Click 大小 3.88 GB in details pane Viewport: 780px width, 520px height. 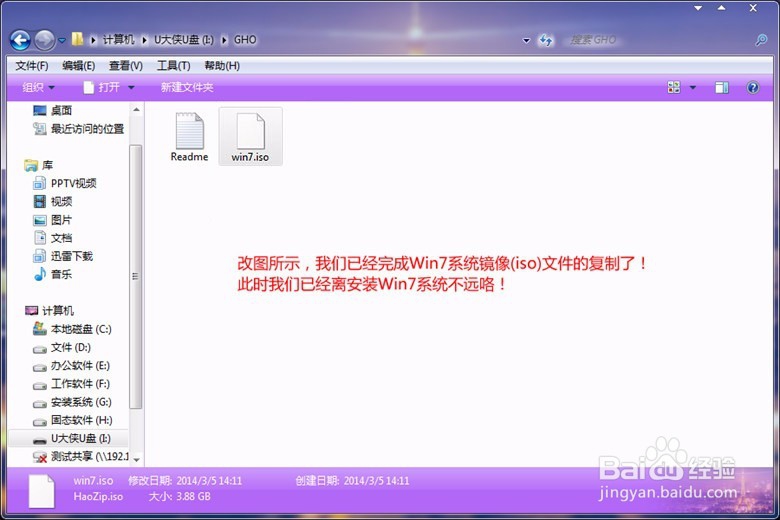[x=180, y=497]
